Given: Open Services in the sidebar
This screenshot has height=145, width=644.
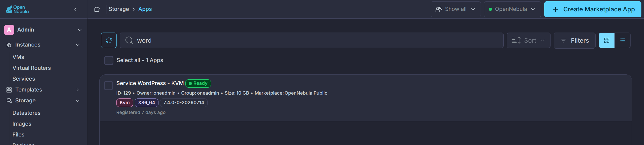Looking at the screenshot, I should click(24, 79).
